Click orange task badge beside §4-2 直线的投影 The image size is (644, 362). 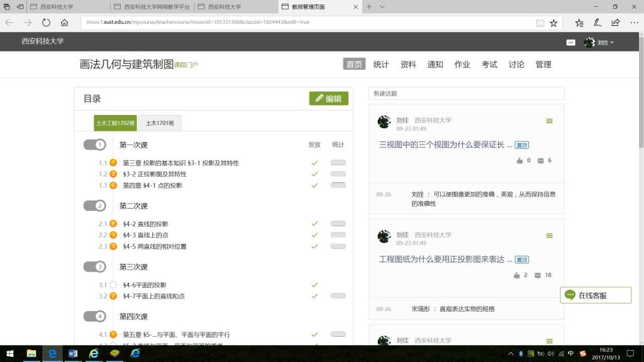click(113, 224)
